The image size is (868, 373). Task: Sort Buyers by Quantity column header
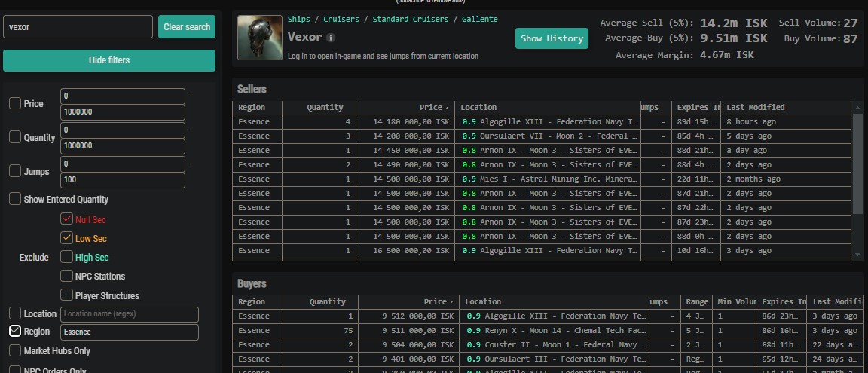[320, 302]
